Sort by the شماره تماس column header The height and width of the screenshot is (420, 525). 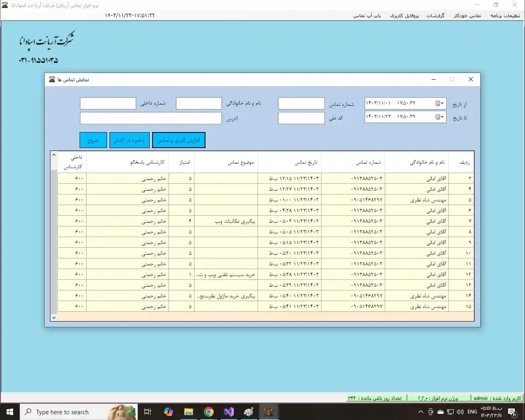tap(353, 162)
